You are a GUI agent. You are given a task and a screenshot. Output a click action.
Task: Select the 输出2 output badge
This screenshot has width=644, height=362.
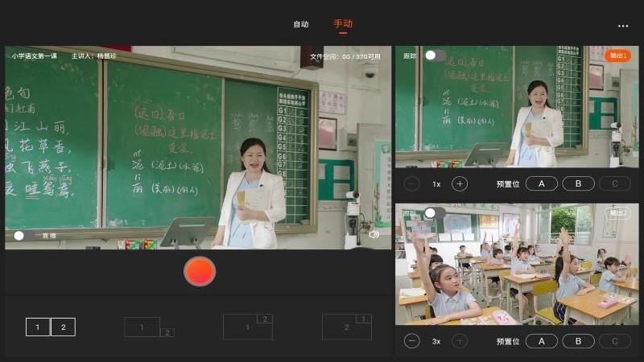(617, 213)
